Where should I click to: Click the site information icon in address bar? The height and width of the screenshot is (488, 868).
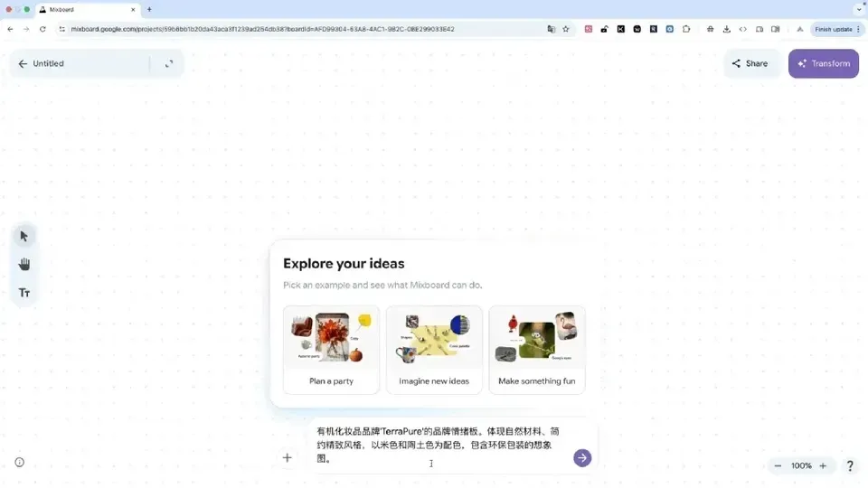62,29
